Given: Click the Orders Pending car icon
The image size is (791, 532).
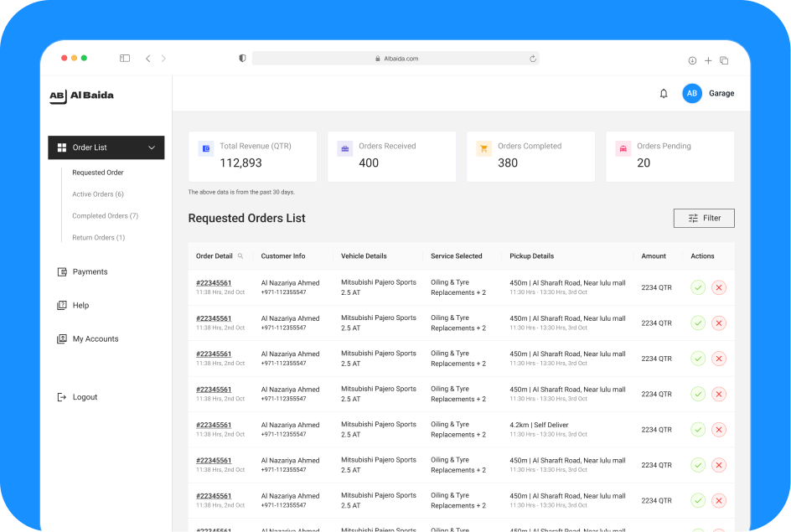Looking at the screenshot, I should click(623, 149).
